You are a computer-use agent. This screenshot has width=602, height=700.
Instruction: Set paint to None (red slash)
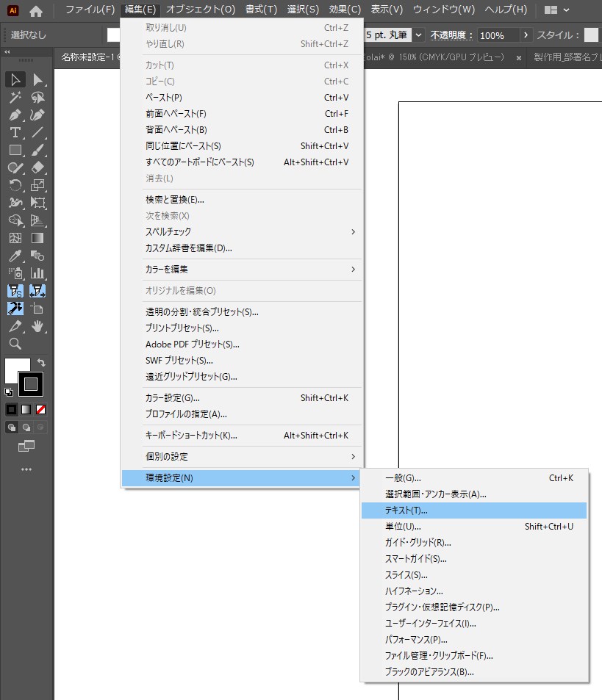click(40, 409)
